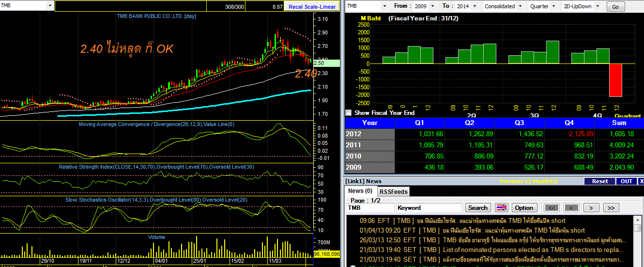Select the 436.18 Q1 2009 cell
This screenshot has height=267, width=644.
click(419, 167)
